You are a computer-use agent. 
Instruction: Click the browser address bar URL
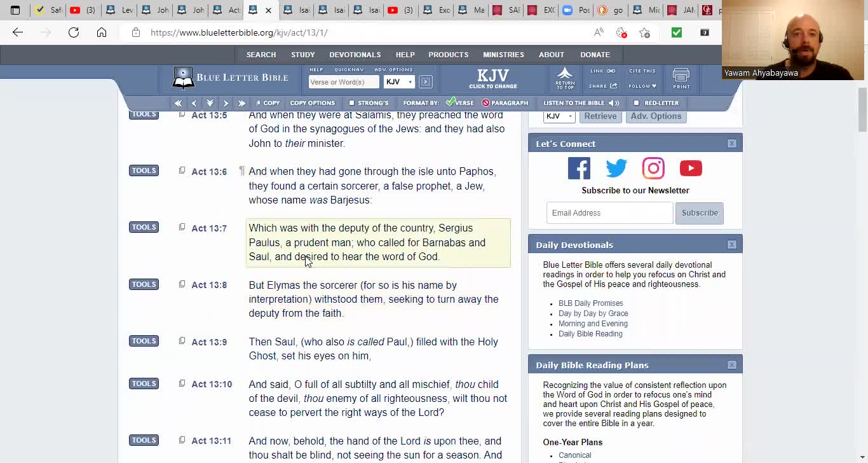(239, 32)
